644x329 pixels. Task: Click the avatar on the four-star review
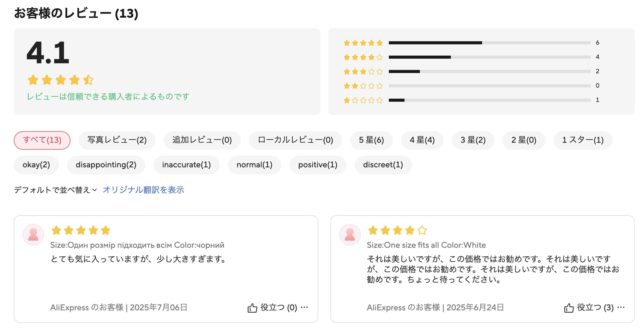(350, 235)
